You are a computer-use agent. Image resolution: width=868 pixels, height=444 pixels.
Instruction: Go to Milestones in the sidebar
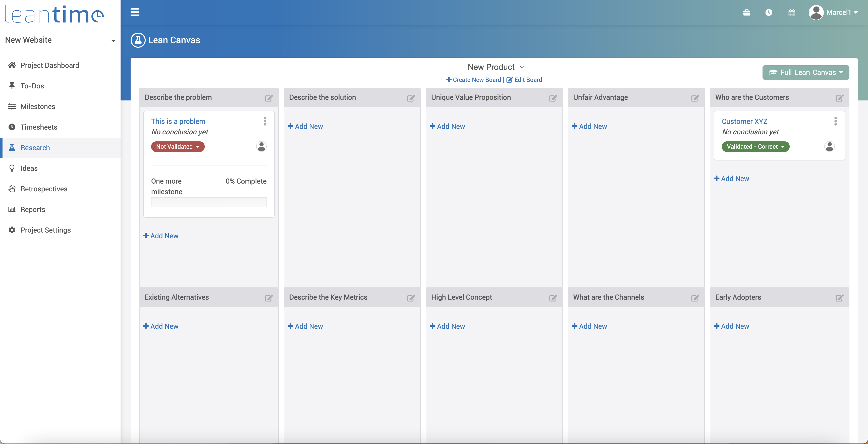point(38,106)
